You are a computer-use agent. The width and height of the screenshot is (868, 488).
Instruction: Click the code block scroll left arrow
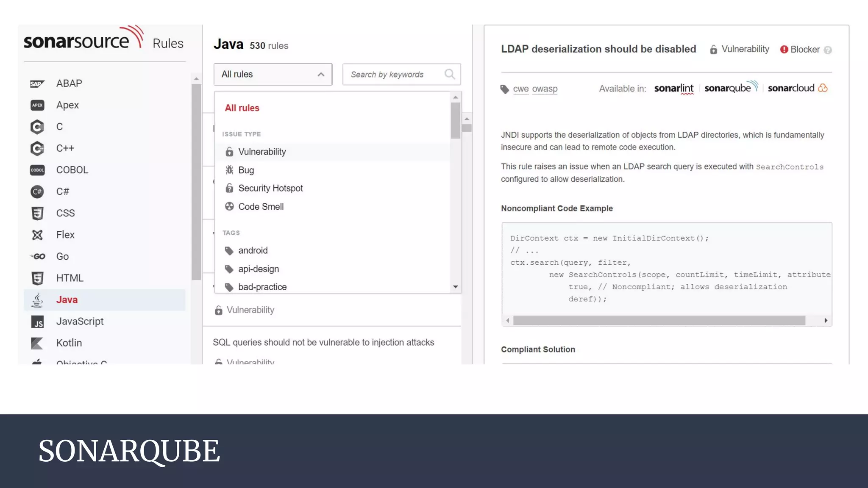pyautogui.click(x=508, y=321)
